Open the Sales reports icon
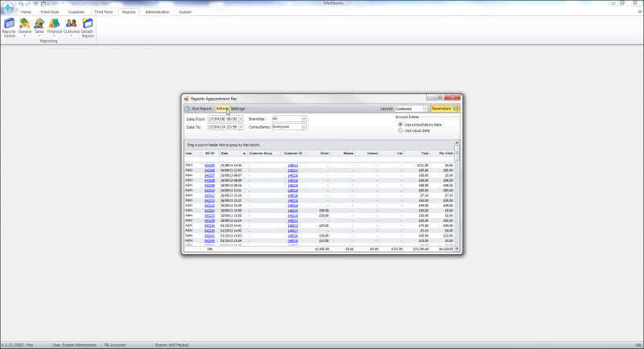The width and height of the screenshot is (644, 349). [x=39, y=26]
